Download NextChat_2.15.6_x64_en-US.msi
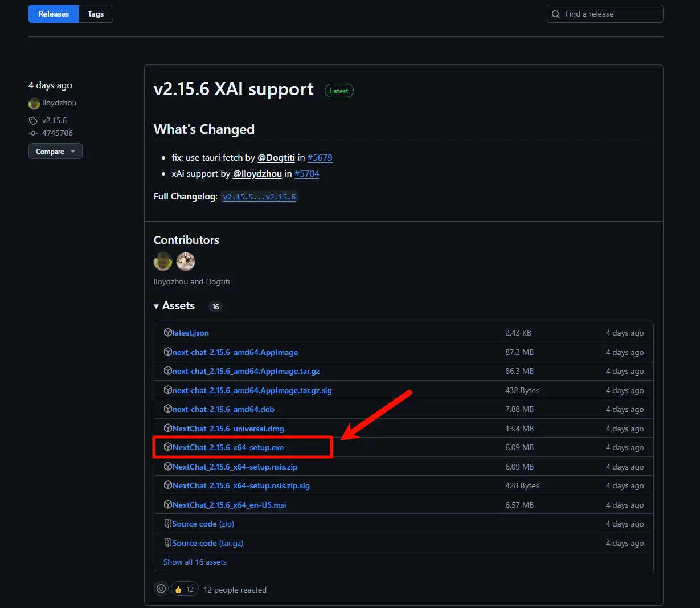Viewport: 700px width, 608px height. [230, 505]
